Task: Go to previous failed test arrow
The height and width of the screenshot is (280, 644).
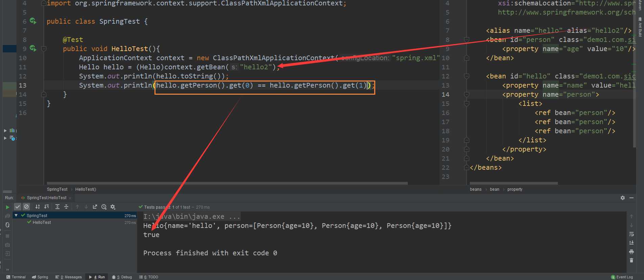Action: pyautogui.click(x=77, y=207)
